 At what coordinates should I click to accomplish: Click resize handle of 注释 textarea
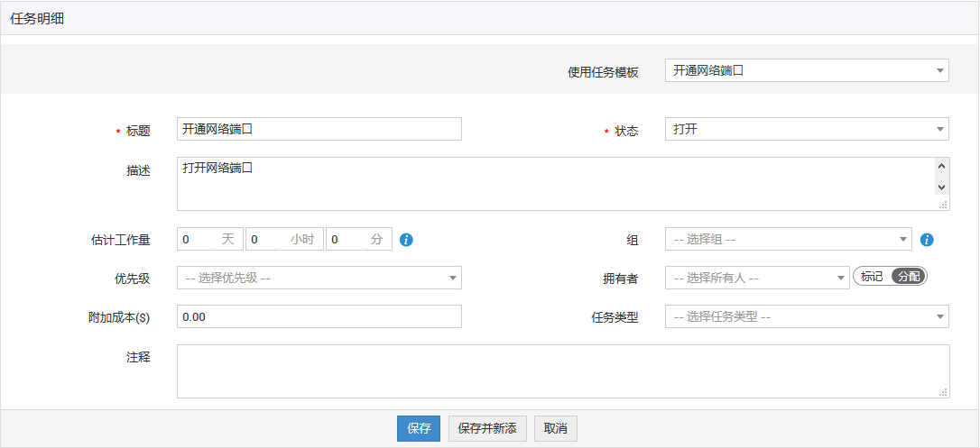pos(943,392)
